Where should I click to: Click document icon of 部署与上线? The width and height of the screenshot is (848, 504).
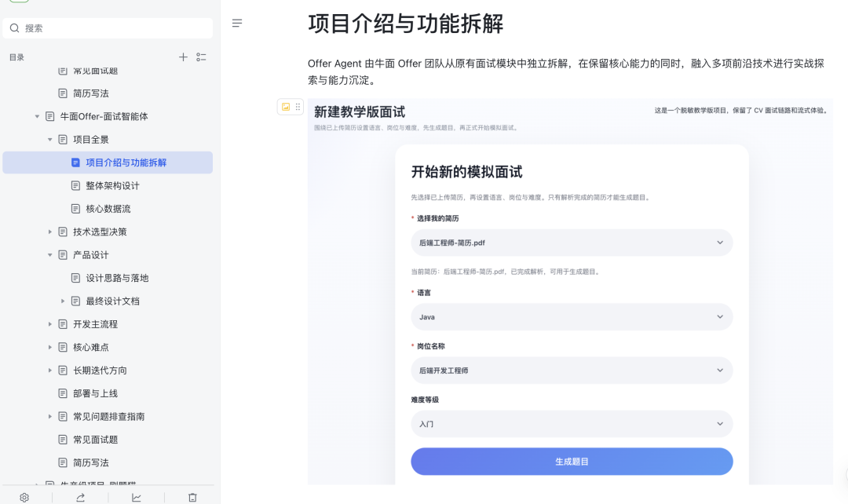[x=63, y=393]
